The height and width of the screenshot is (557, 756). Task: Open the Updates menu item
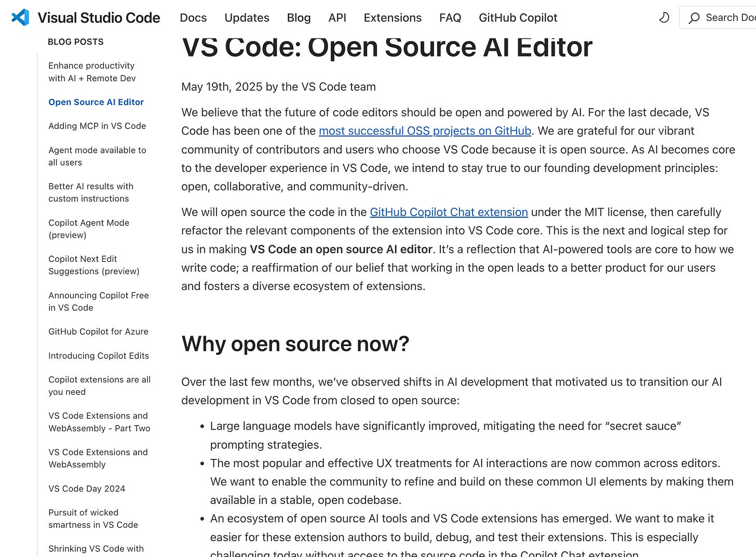pos(247,18)
